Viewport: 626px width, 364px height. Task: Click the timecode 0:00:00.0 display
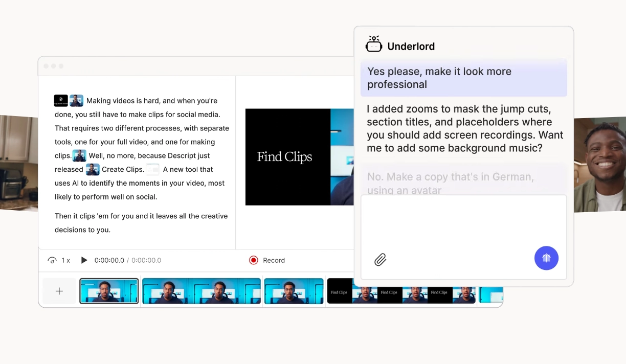(110, 260)
